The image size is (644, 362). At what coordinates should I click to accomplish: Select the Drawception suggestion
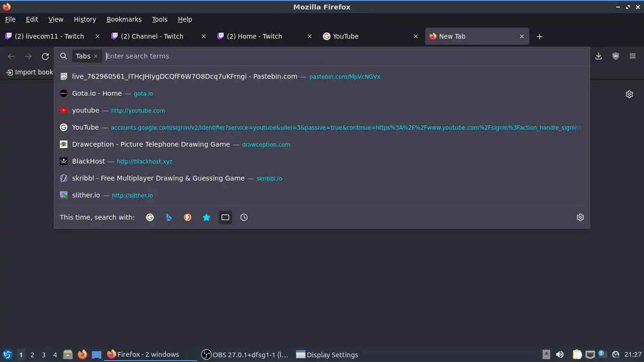click(322, 144)
